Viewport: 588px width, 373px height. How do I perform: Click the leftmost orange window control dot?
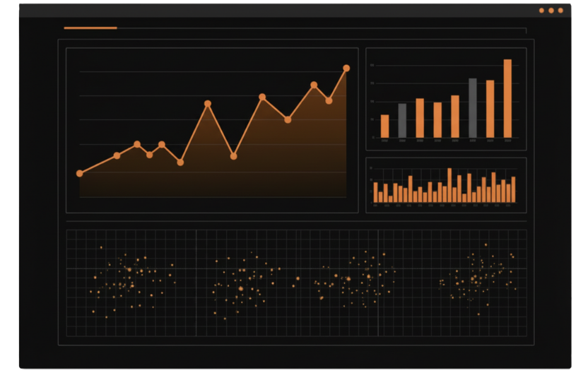pos(541,11)
